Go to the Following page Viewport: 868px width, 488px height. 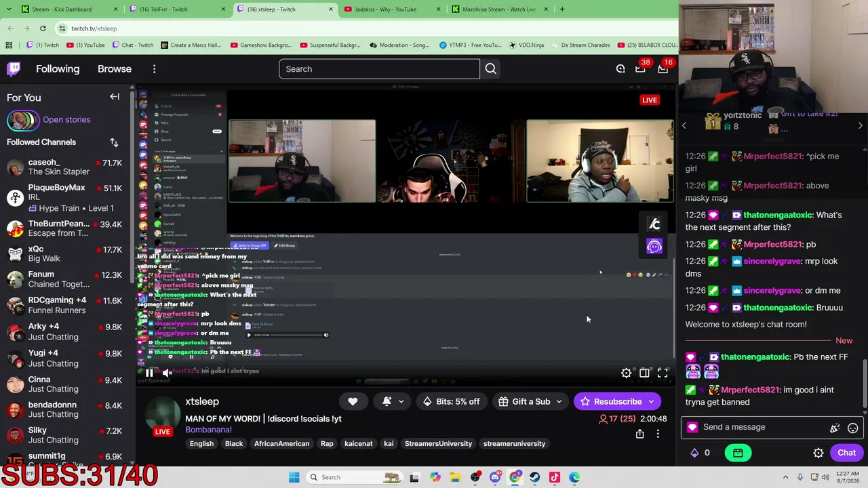pos(58,68)
